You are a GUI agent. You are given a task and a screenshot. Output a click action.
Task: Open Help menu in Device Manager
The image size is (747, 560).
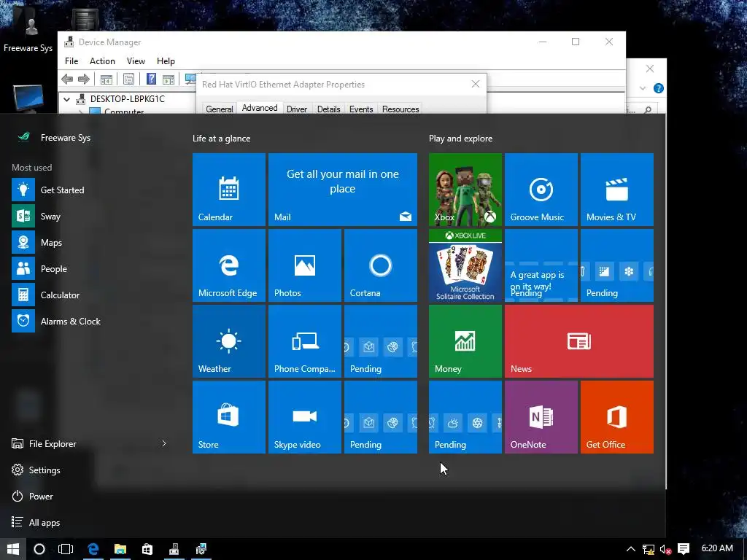(x=166, y=61)
